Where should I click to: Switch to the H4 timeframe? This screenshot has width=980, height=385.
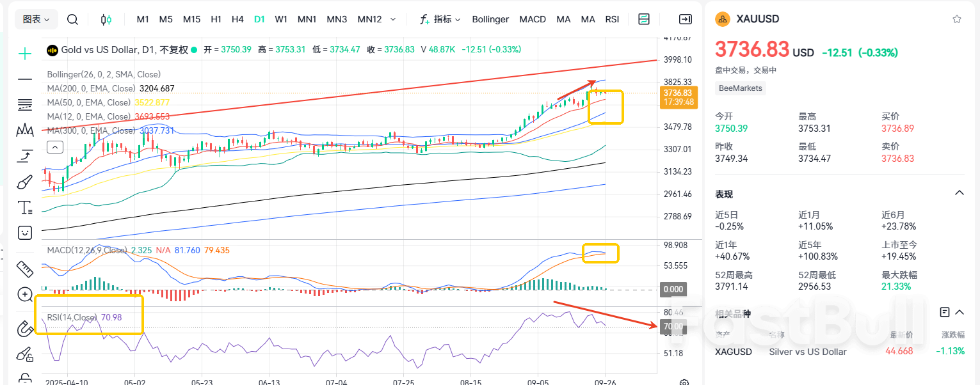[x=237, y=19]
